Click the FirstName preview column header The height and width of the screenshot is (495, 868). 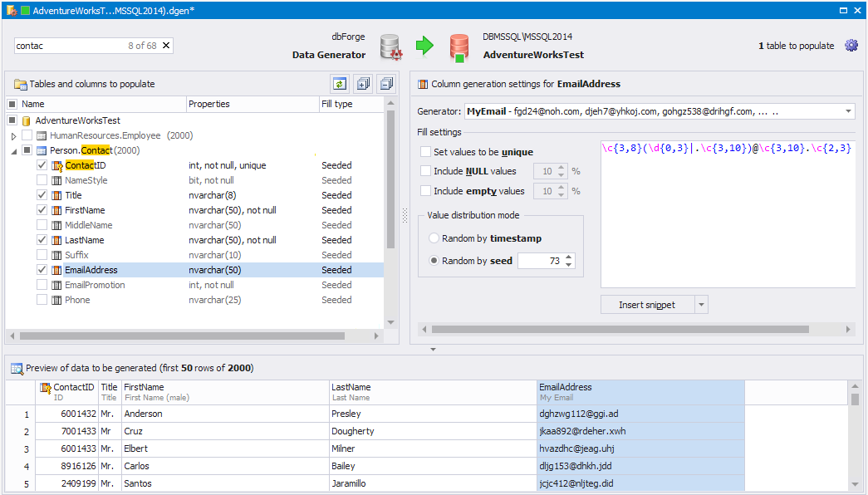(225, 392)
